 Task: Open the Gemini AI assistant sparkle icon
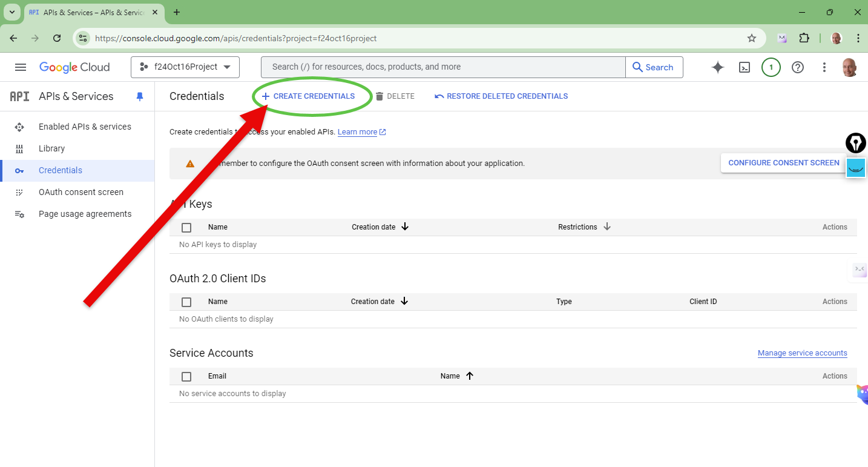(x=718, y=67)
